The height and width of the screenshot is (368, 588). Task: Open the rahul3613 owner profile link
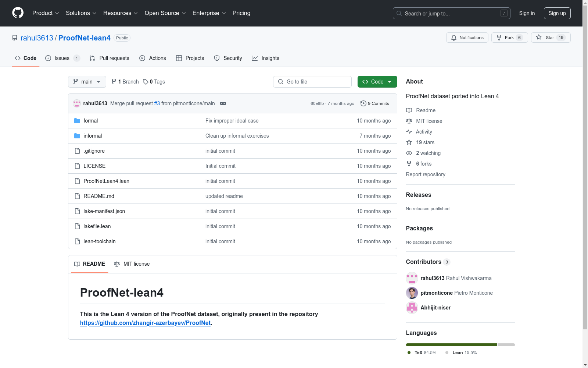(x=37, y=38)
